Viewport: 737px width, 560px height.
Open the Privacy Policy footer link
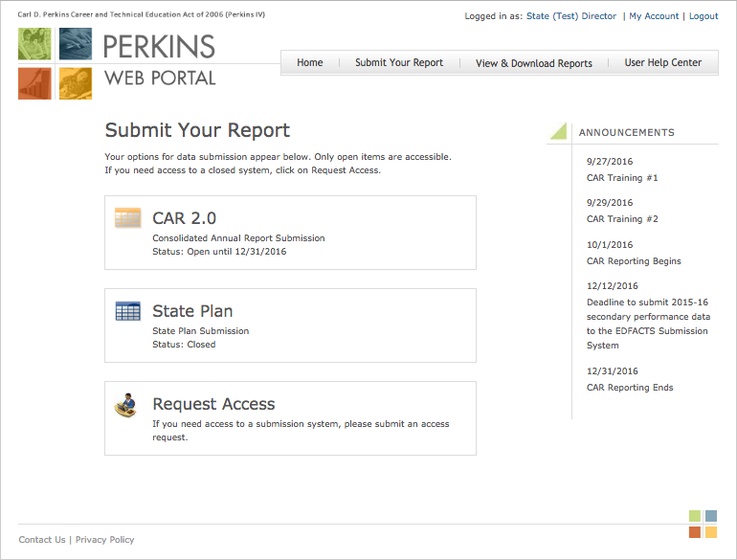tap(105, 540)
